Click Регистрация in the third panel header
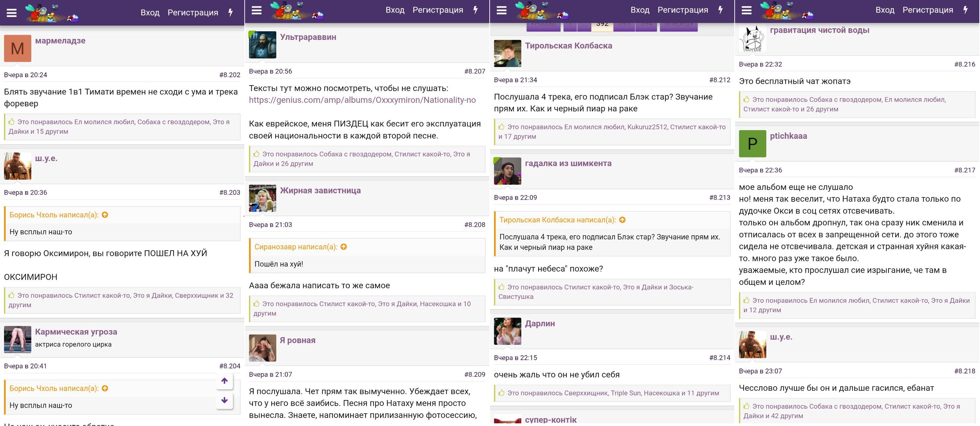Screen dimensions: 980x426 682,10
